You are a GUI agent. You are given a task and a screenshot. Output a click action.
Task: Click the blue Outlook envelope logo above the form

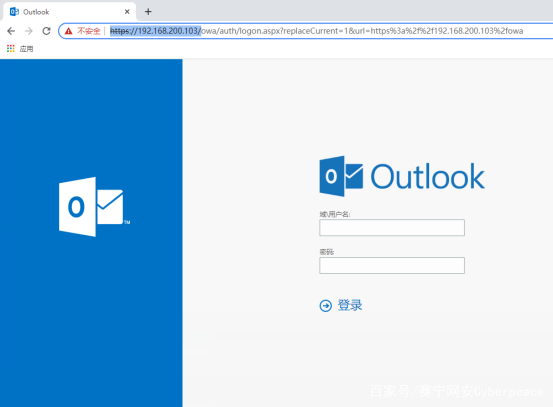pyautogui.click(x=341, y=176)
